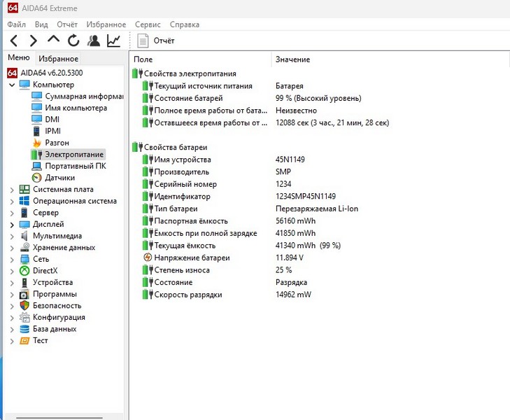The height and width of the screenshot is (420, 510).
Task: Collapse the Компьютер tree node
Action: 12,85
